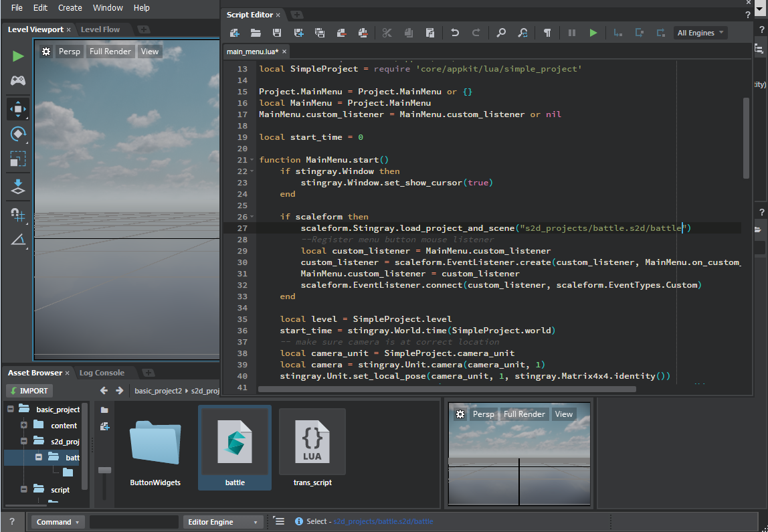
Task: Open the Create menu
Action: pyautogui.click(x=70, y=8)
